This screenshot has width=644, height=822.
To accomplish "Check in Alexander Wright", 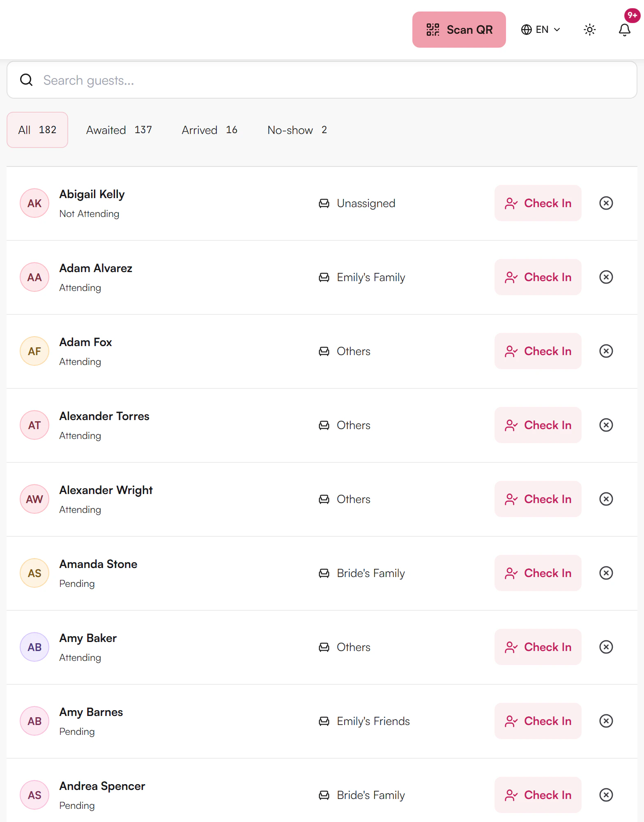I will (x=538, y=499).
